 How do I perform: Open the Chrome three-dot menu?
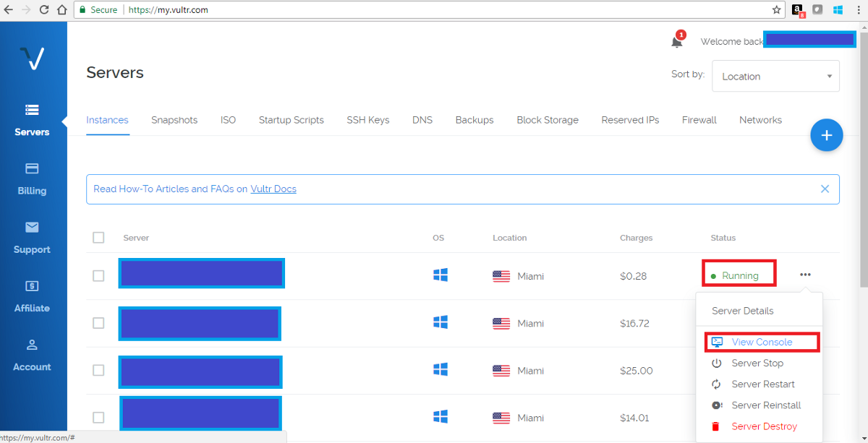pos(858,10)
